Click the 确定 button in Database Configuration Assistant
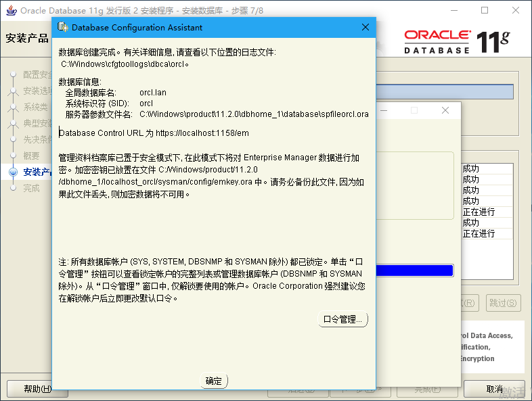 (x=214, y=381)
